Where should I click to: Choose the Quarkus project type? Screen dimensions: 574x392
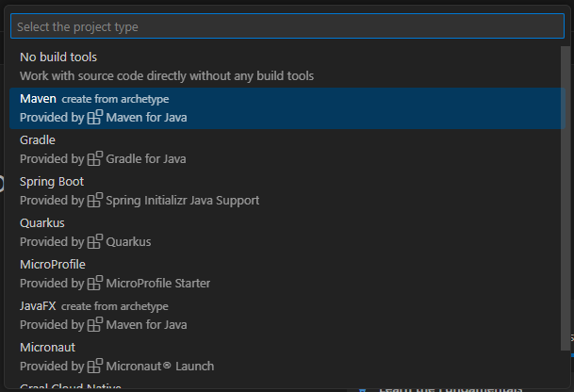42,222
